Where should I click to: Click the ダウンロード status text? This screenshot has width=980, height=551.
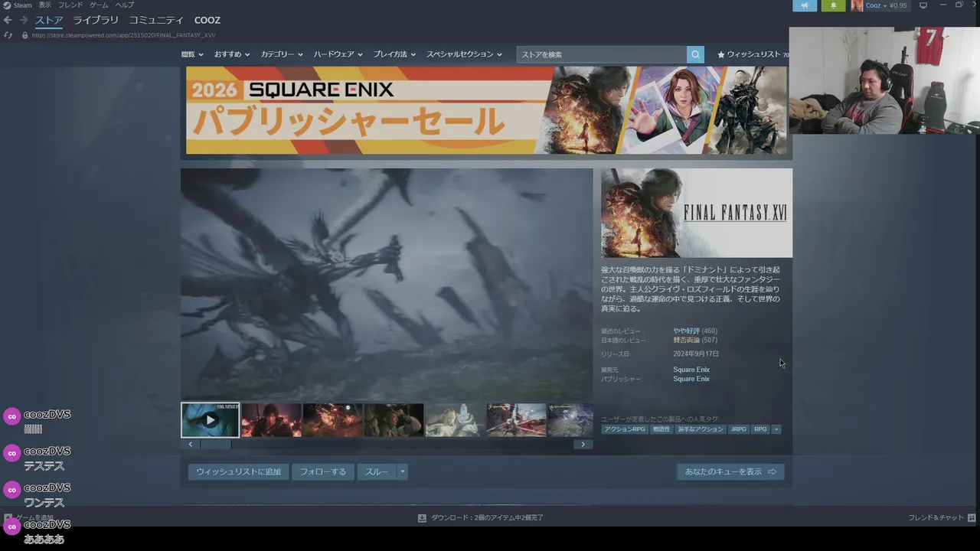[x=487, y=518]
